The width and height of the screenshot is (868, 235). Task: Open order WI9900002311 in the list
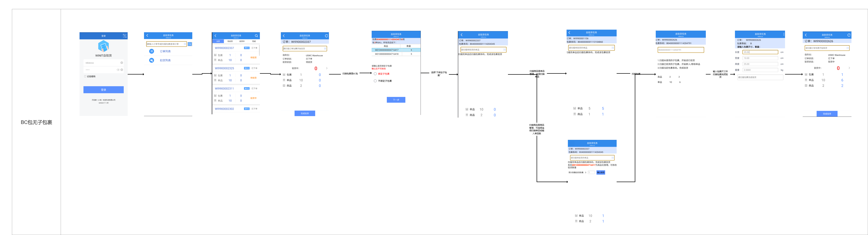224,88
